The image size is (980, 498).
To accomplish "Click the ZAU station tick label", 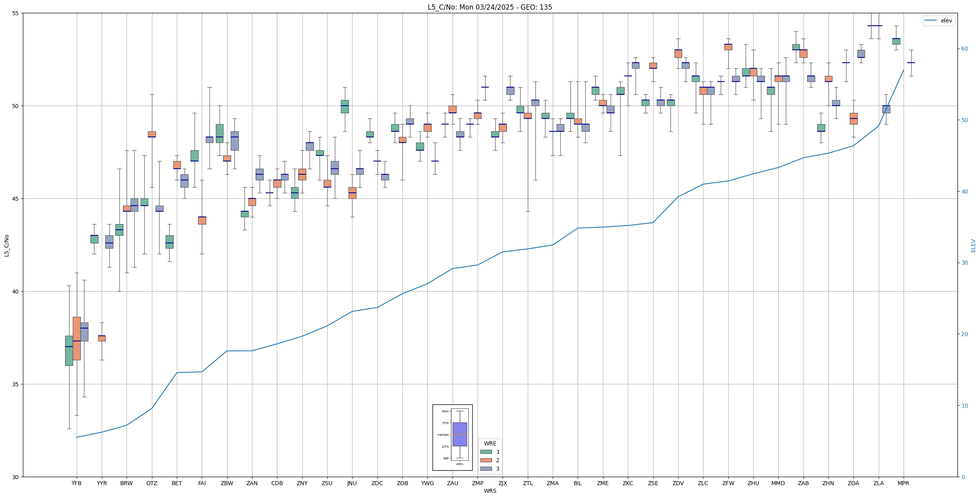I will [452, 483].
